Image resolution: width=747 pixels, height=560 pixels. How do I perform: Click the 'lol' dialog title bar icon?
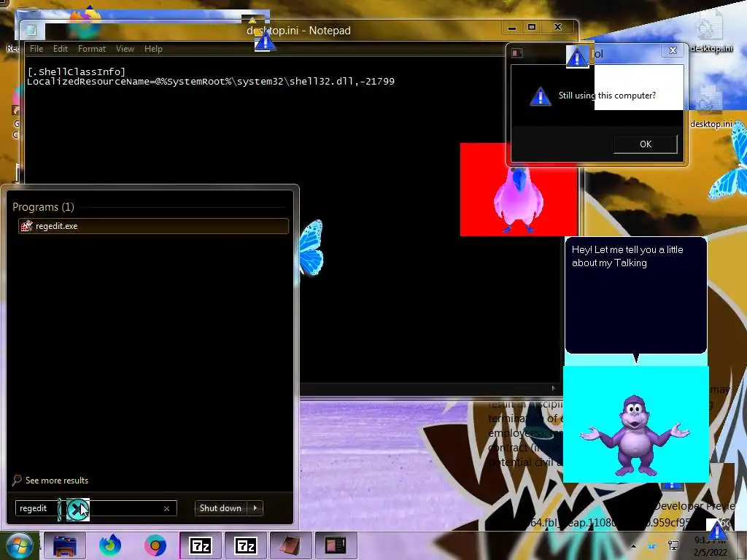(x=517, y=52)
